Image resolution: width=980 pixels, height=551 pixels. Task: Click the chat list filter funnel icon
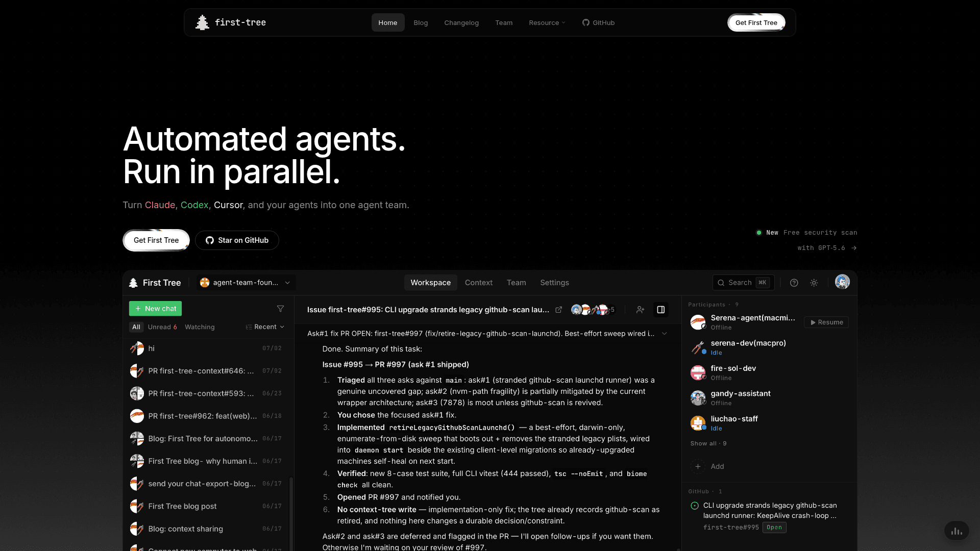280,309
